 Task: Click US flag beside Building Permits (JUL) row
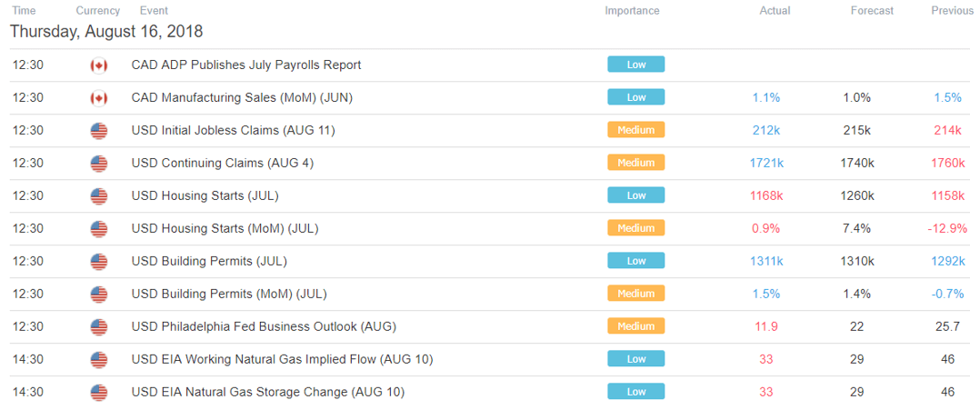pos(99,261)
